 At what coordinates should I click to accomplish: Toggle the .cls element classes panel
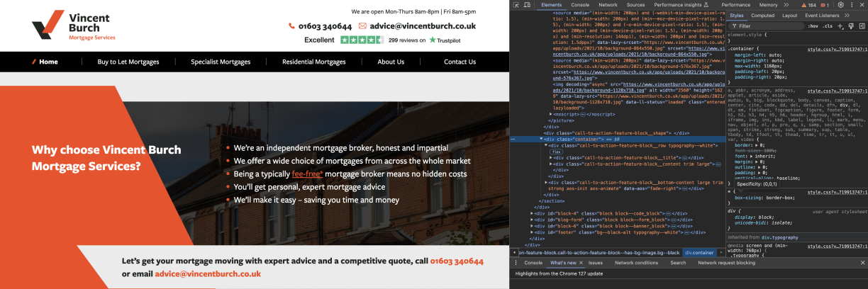tap(827, 26)
